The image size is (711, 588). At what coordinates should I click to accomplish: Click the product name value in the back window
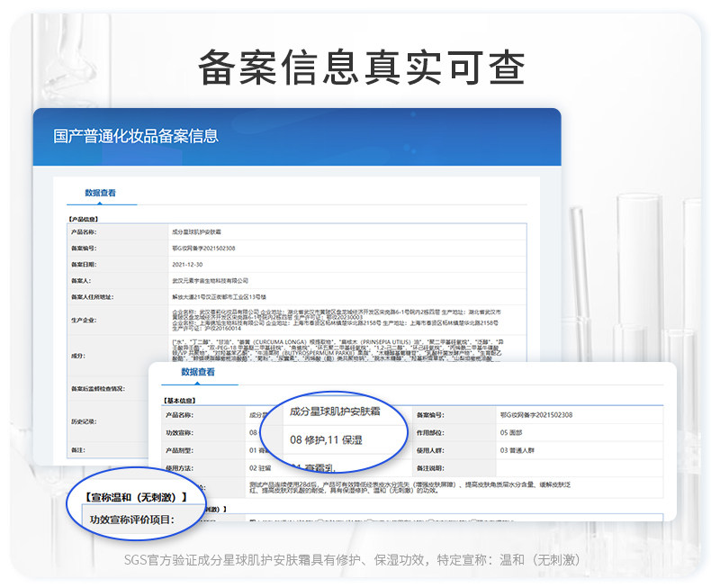(196, 231)
